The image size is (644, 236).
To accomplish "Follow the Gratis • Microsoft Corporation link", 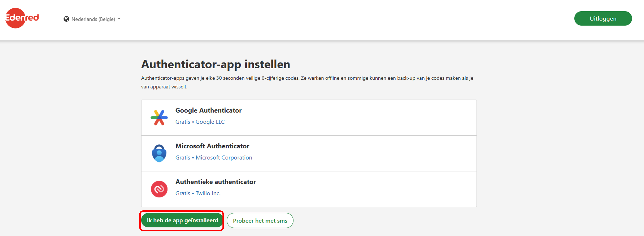I will click(214, 157).
